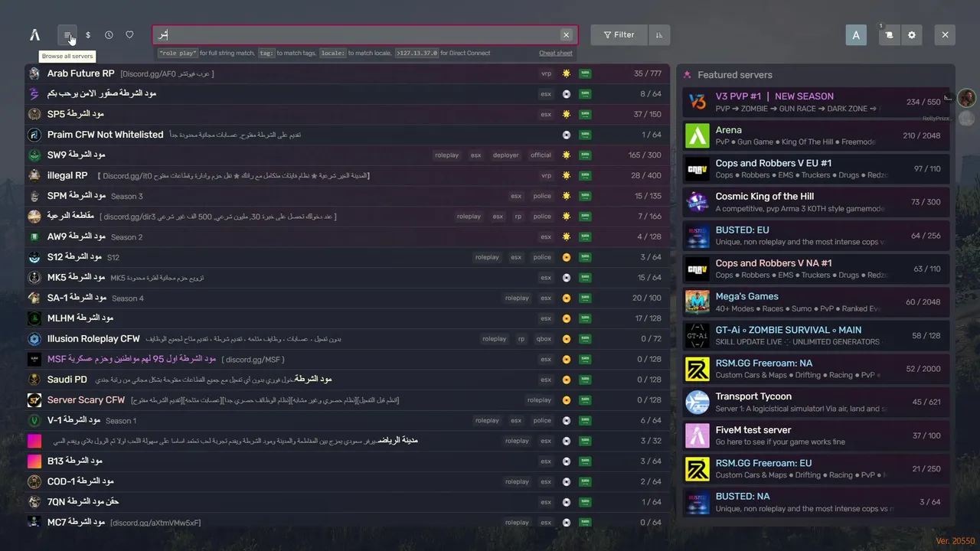Viewport: 980px width, 551px height.
Task: Click the illegal RP server avatar icon
Action: (34, 175)
